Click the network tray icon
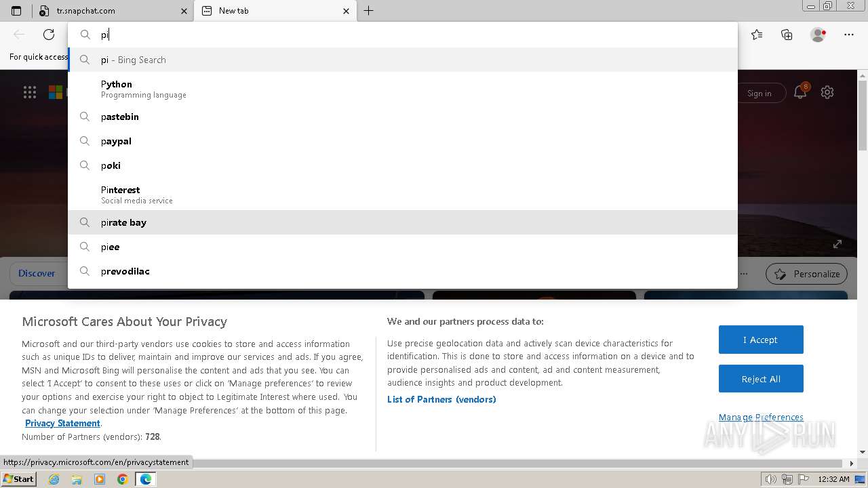This screenshot has width=868, height=488. coord(787,479)
